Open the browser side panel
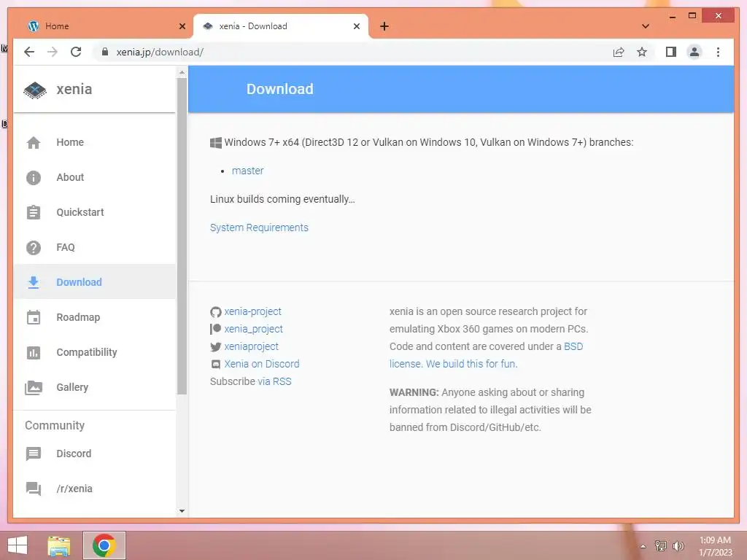Screen dimensions: 747x560 [671, 52]
